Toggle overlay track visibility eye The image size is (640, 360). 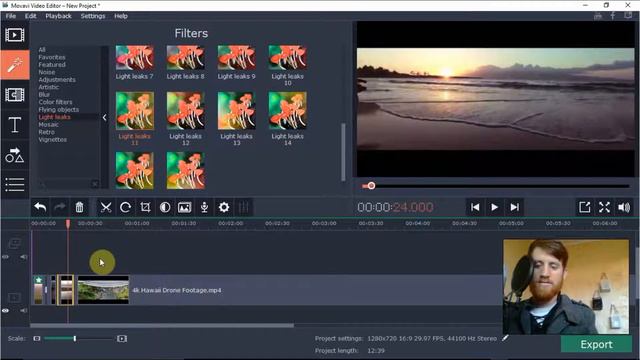(x=5, y=257)
